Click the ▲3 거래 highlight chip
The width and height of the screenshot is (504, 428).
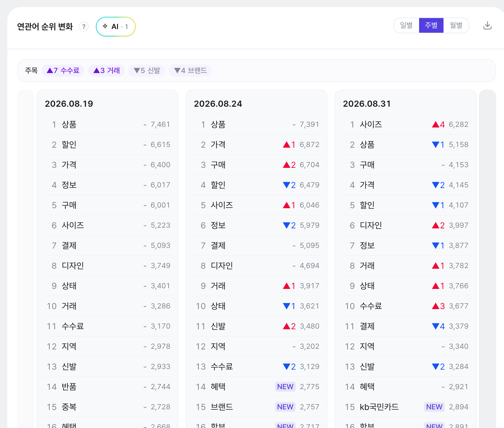[106, 71]
